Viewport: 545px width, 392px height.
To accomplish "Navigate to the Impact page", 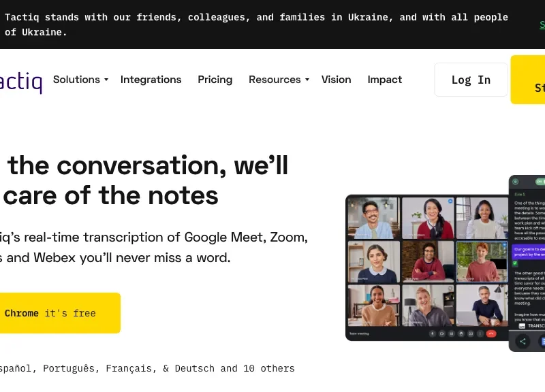I will tap(385, 80).
